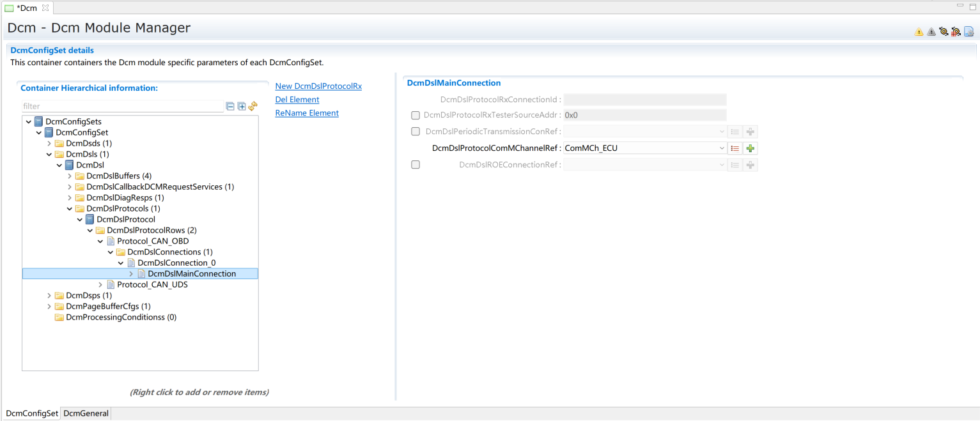The height and width of the screenshot is (421, 980).
Task: Select the DcmConfigSet bottom tab
Action: pyautogui.click(x=32, y=413)
